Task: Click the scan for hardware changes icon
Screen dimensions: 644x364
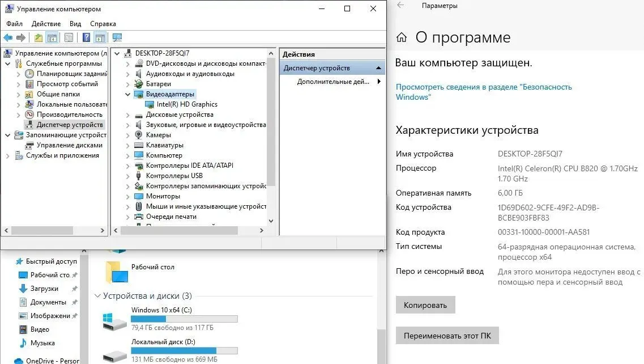Action: pos(117,38)
